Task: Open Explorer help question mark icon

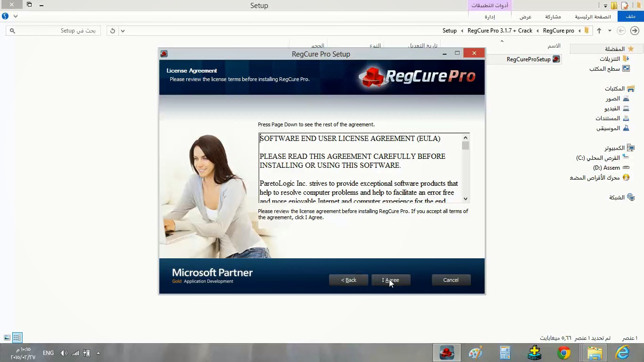Action: (5, 16)
